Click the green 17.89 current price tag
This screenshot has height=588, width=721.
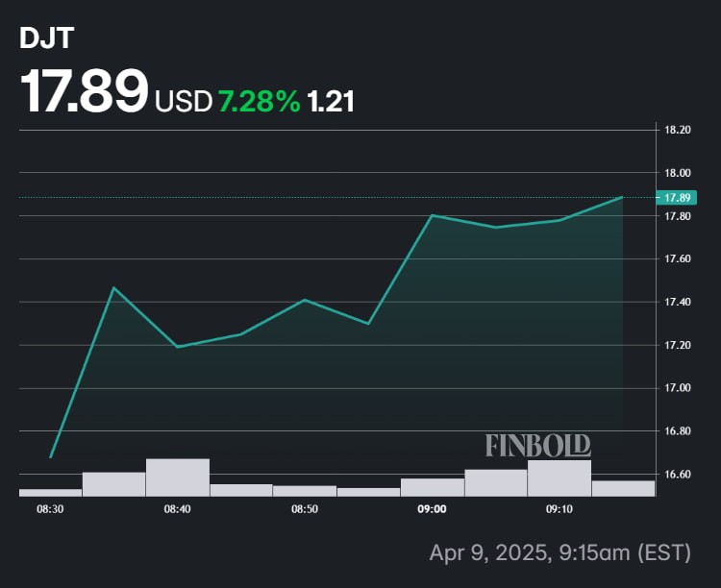click(x=678, y=198)
